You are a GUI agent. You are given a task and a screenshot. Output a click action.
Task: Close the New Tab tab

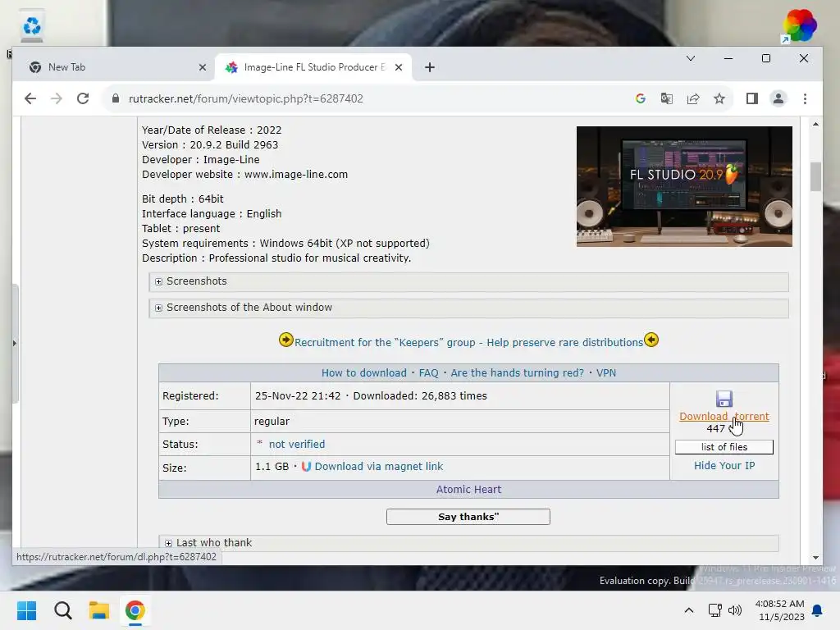(203, 67)
